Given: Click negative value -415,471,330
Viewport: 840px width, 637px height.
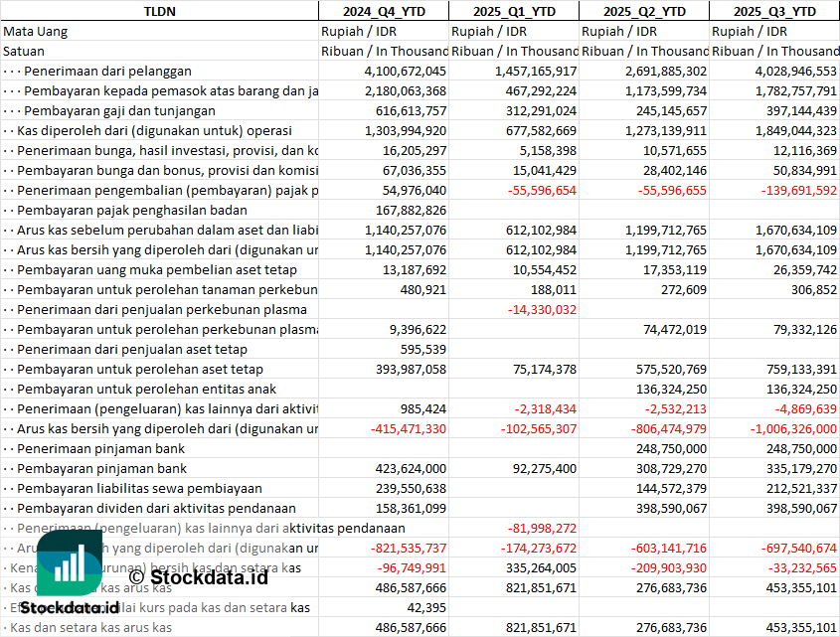Looking at the screenshot, I should click(409, 428).
